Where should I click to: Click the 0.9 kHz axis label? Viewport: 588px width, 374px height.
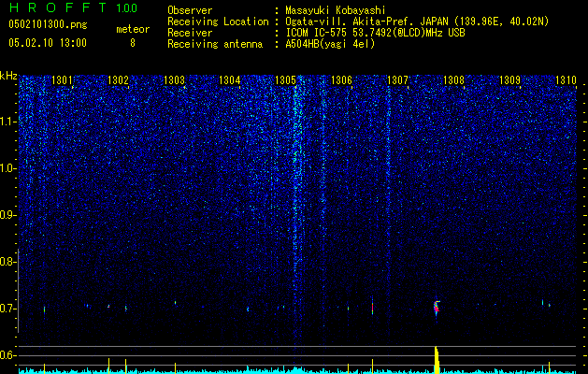pos(7,215)
